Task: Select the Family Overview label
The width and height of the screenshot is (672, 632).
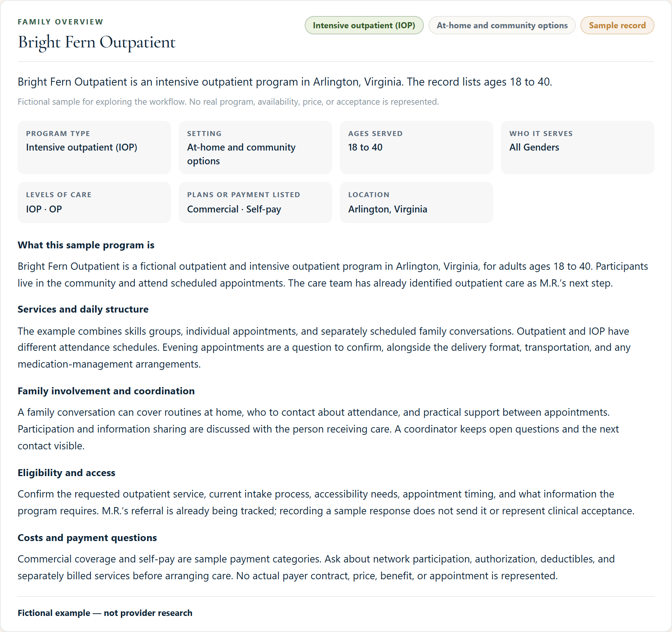Action: 60,22
